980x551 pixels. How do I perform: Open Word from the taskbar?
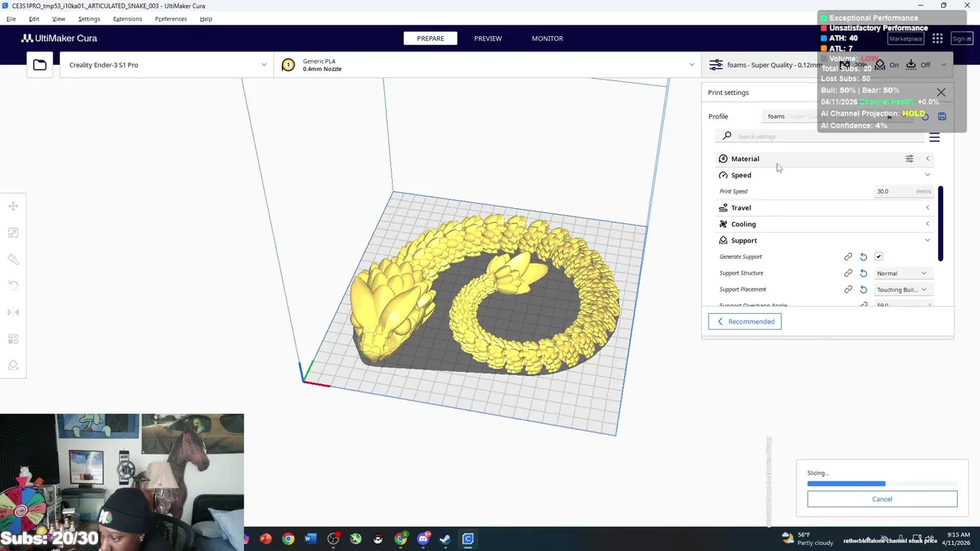tap(310, 539)
